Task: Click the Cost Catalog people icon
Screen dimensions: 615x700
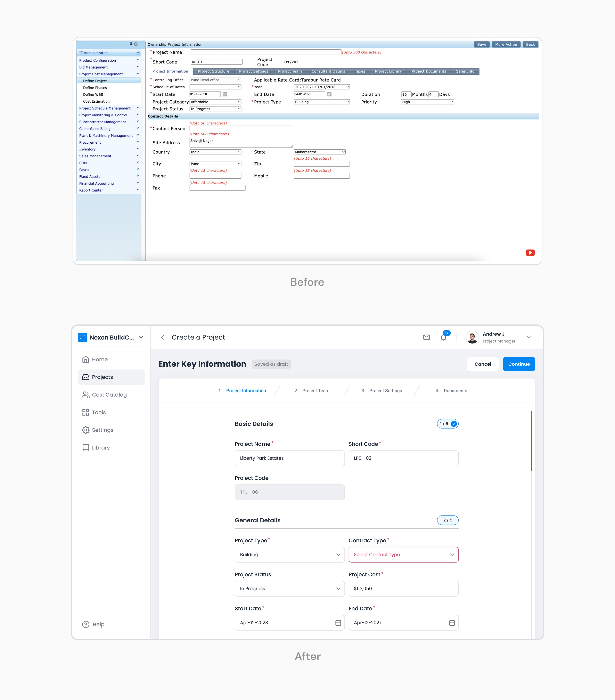Action: click(x=86, y=395)
